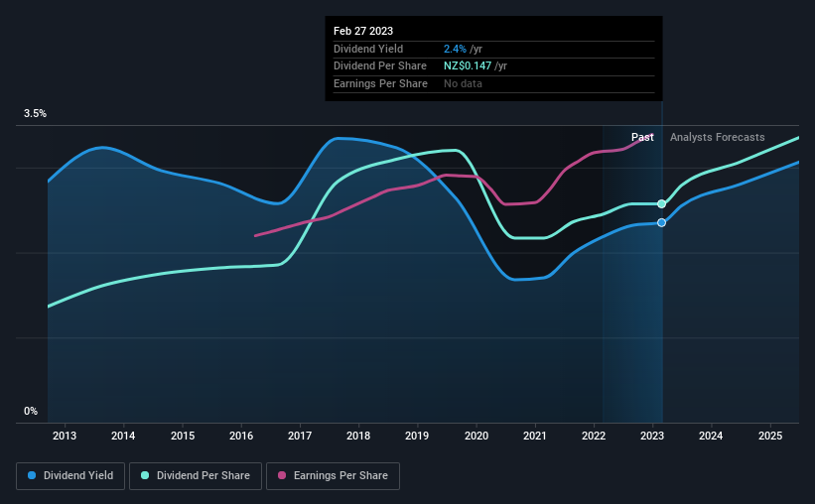Image resolution: width=815 pixels, height=504 pixels.
Task: Click the 2016 x-axis label
Action: point(241,436)
